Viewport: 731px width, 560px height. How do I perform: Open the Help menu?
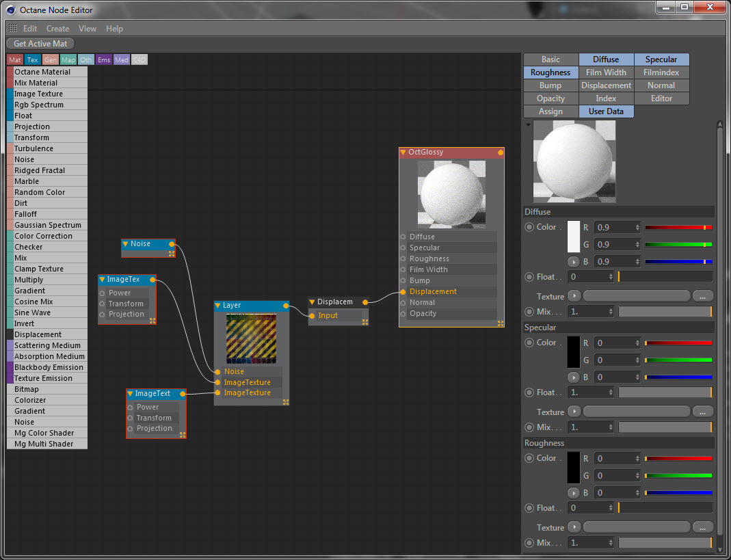114,29
